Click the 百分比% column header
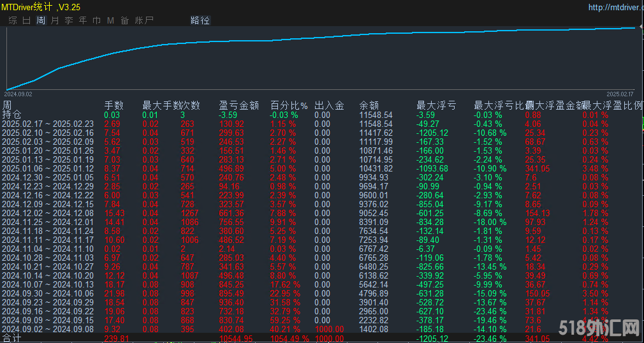644x343 pixels. 288,106
